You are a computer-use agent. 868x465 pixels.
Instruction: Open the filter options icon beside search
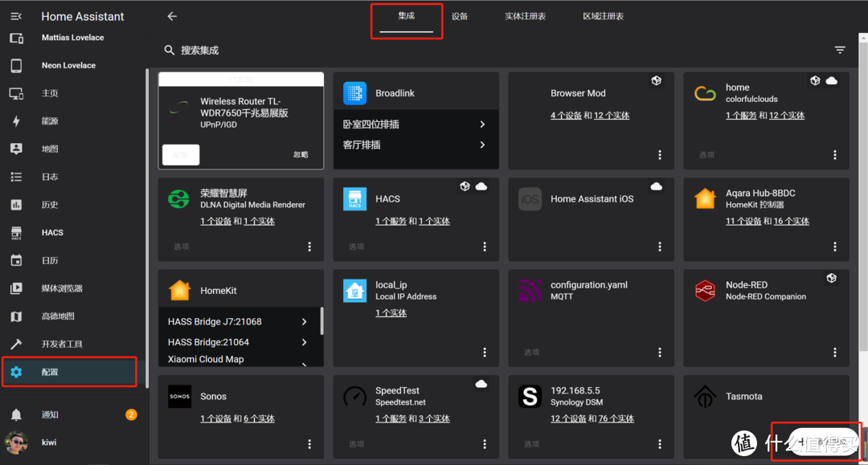pyautogui.click(x=840, y=50)
